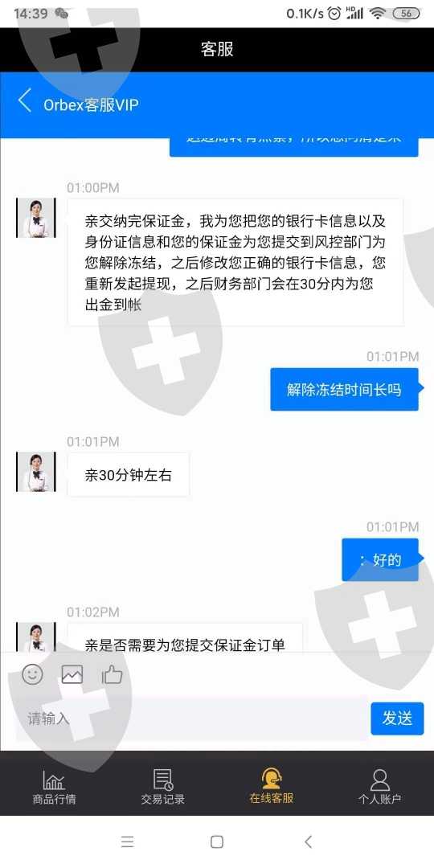Tap the Android home square button
The width and height of the screenshot is (434, 868).
(217, 842)
